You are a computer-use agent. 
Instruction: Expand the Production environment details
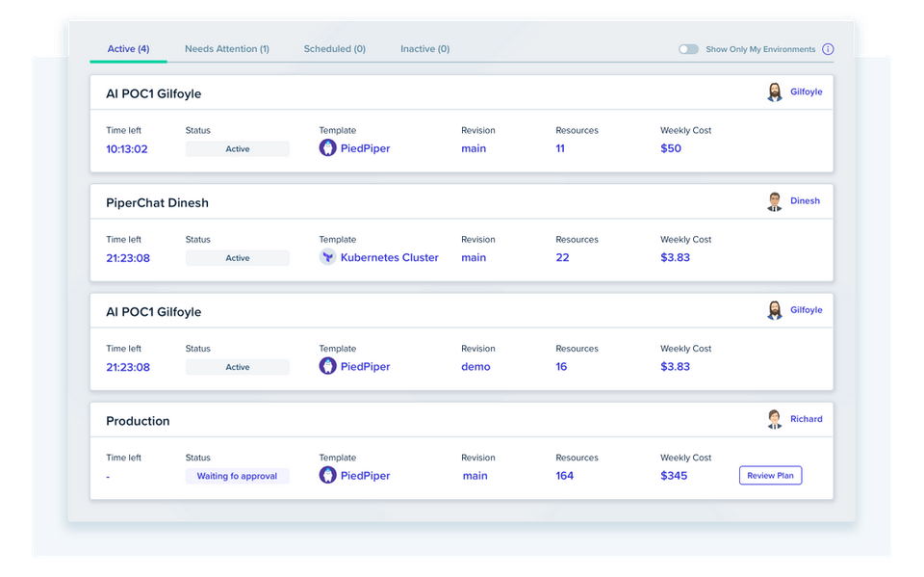138,421
